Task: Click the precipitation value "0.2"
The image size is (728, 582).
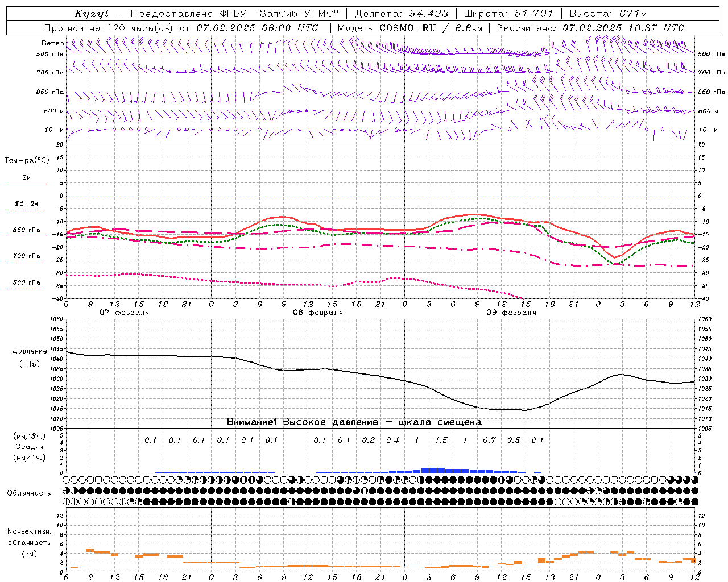Action: click(x=369, y=440)
